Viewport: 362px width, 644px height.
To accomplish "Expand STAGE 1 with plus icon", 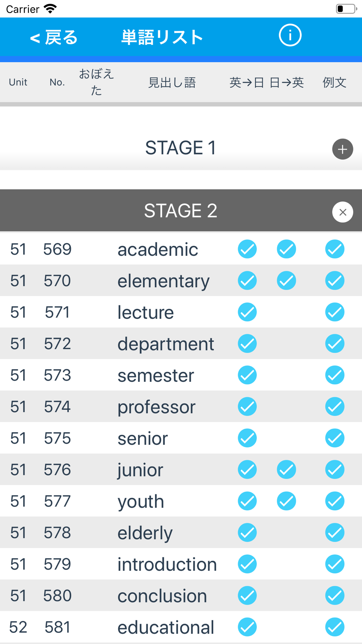I will [x=342, y=149].
